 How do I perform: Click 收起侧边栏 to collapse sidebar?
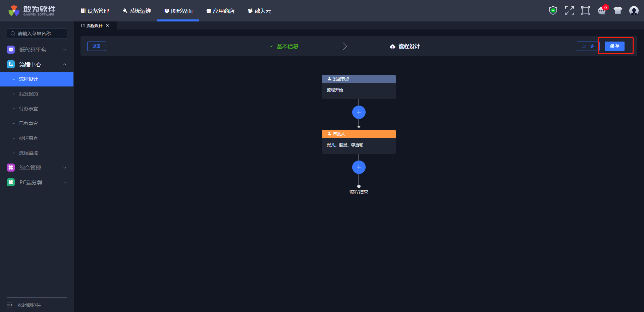tap(29, 305)
